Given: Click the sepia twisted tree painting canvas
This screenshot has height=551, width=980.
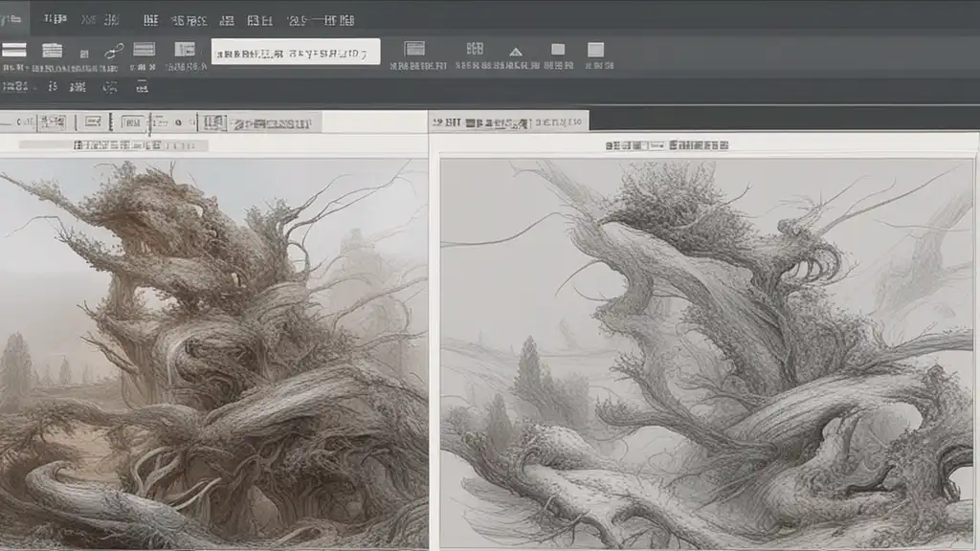Looking at the screenshot, I should click(x=213, y=354).
